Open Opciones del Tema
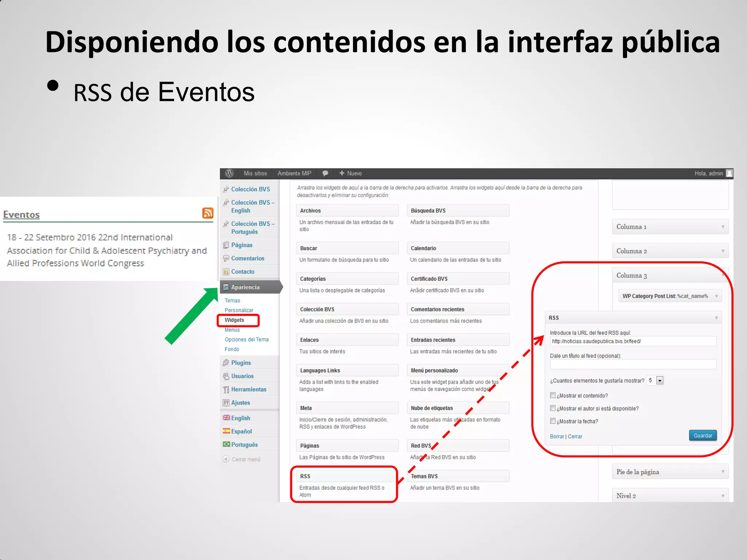The width and height of the screenshot is (747, 560). pos(247,339)
